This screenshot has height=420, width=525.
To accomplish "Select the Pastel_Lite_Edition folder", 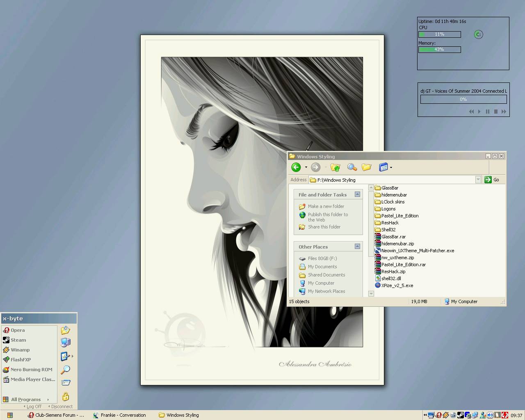I will [x=397, y=216].
